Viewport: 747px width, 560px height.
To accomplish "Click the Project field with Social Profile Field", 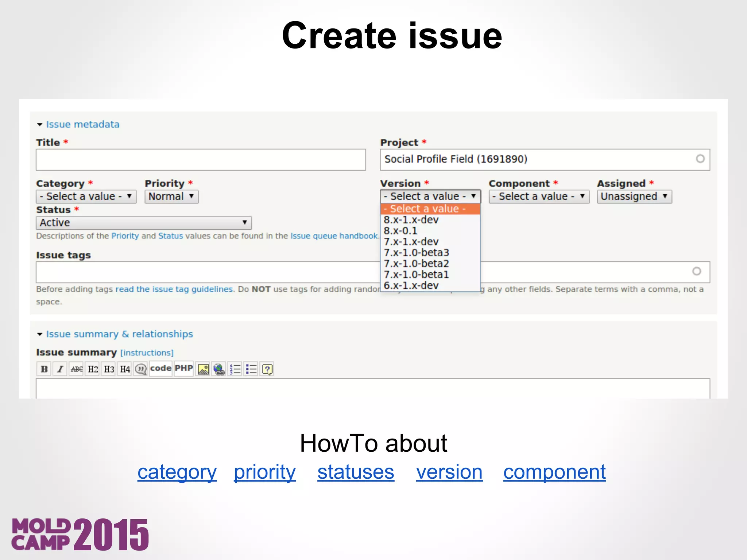I will click(545, 159).
